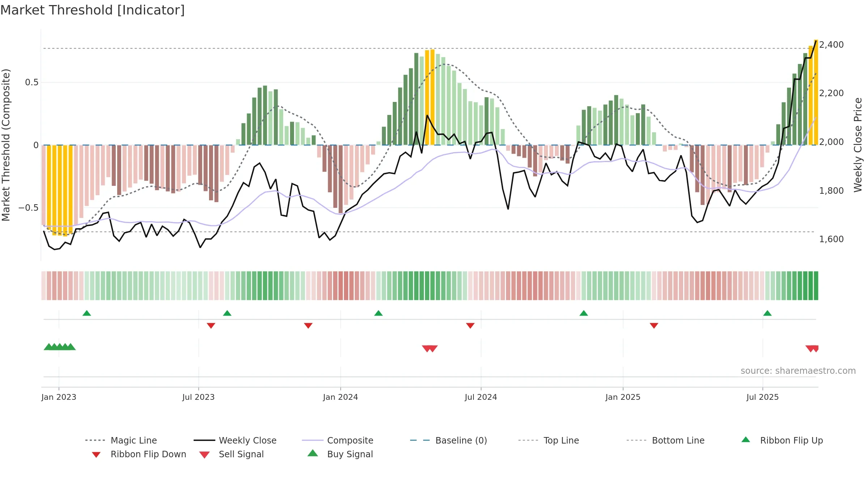868x488 pixels.
Task: Click the Jul 2024 x-axis label
Action: click(x=481, y=397)
